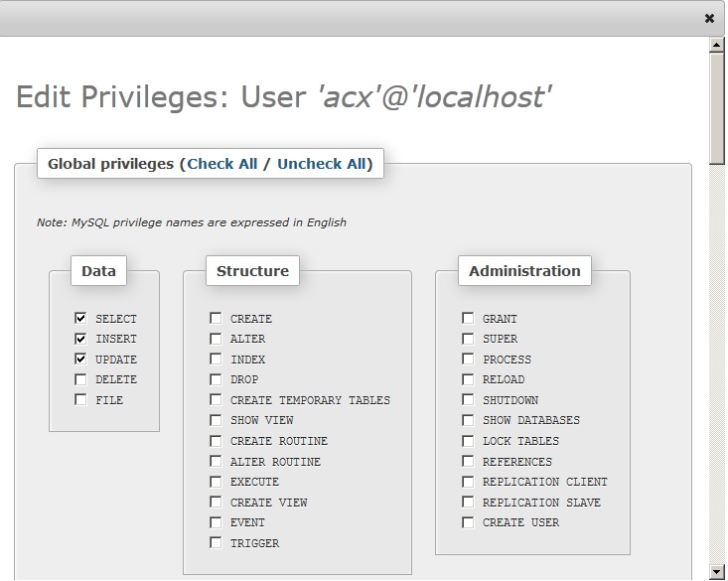The height and width of the screenshot is (581, 728).
Task: Enable the GRANT privilege
Action: [x=468, y=318]
